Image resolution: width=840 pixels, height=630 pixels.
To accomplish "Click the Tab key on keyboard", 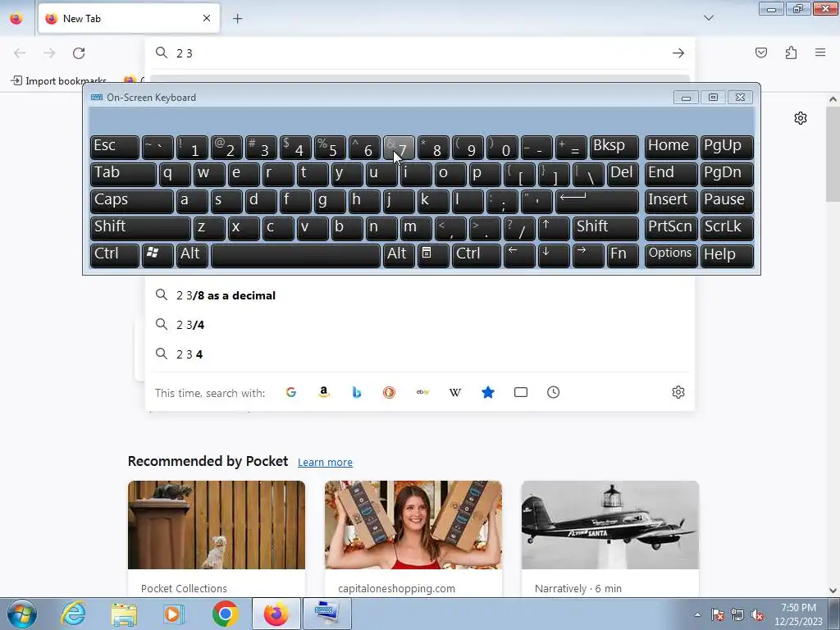I will pos(123,174).
